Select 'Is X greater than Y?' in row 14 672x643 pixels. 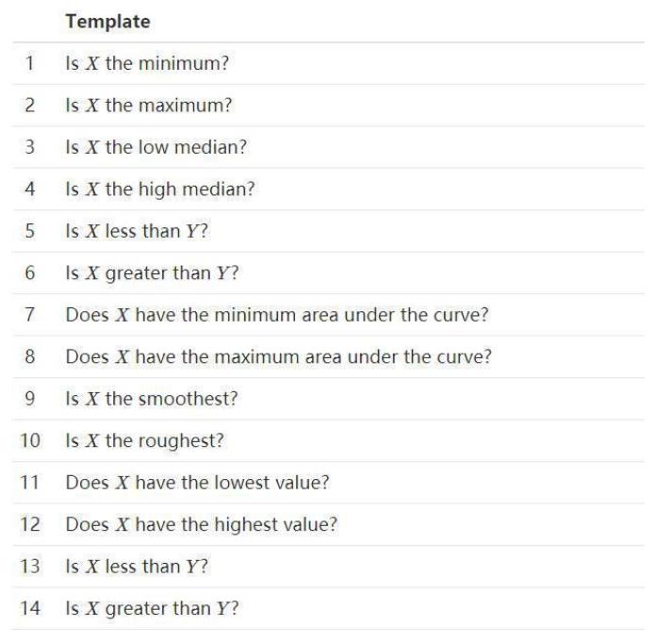point(152,608)
